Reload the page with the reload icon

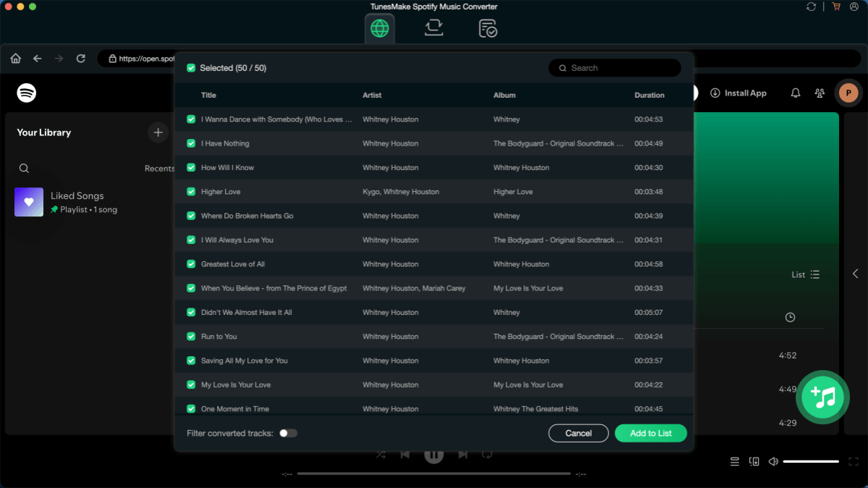point(81,59)
